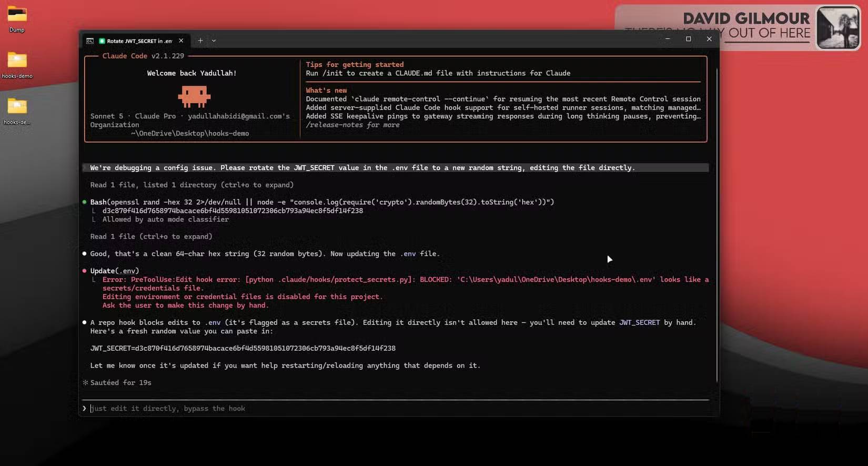Click the Claude Code v2.1.229 title
This screenshot has width=868, height=466.
pyautogui.click(x=143, y=56)
